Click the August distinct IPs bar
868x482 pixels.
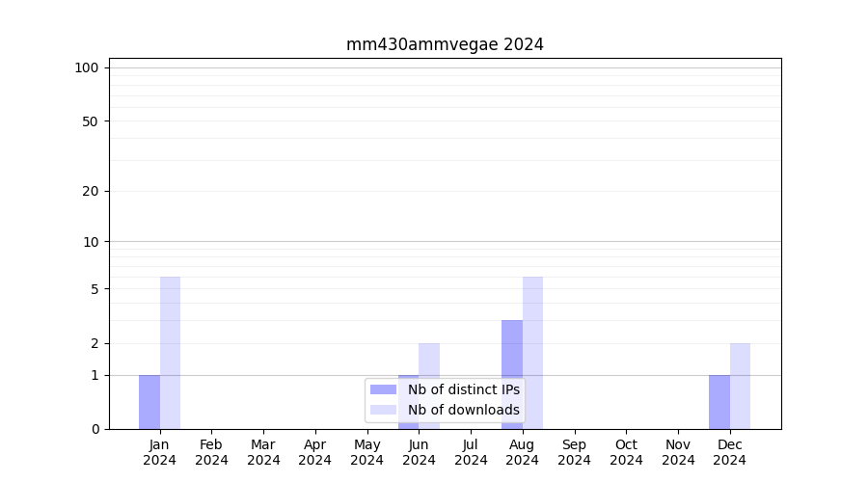tap(512, 374)
